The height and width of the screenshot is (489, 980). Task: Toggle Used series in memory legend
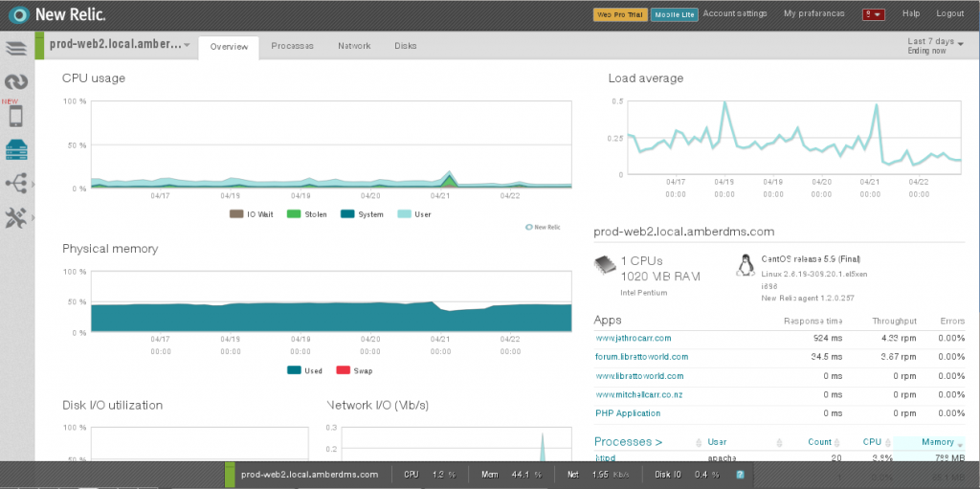click(304, 370)
